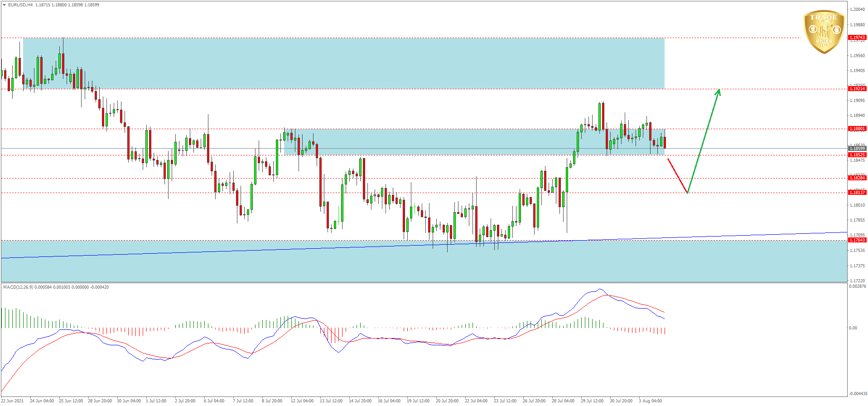The height and width of the screenshot is (406, 868).
Task: Click the small triangle before EURUSD,H4
Action: click(5, 5)
